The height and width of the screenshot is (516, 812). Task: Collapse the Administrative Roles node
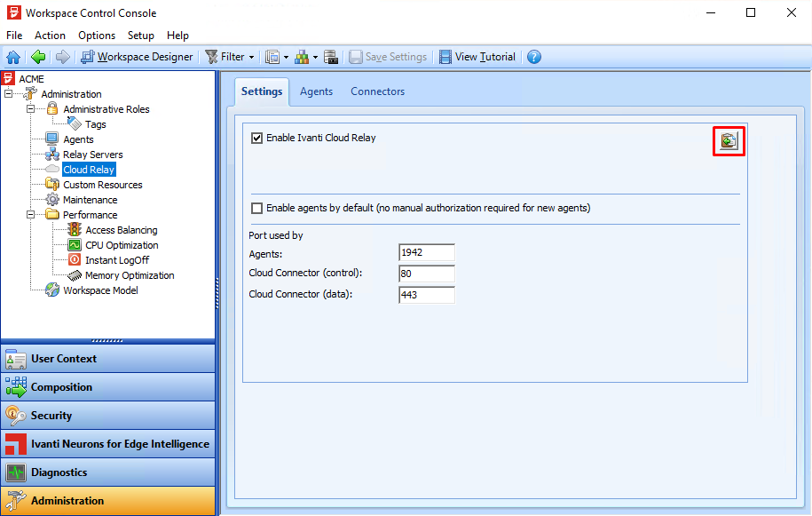pyautogui.click(x=31, y=109)
